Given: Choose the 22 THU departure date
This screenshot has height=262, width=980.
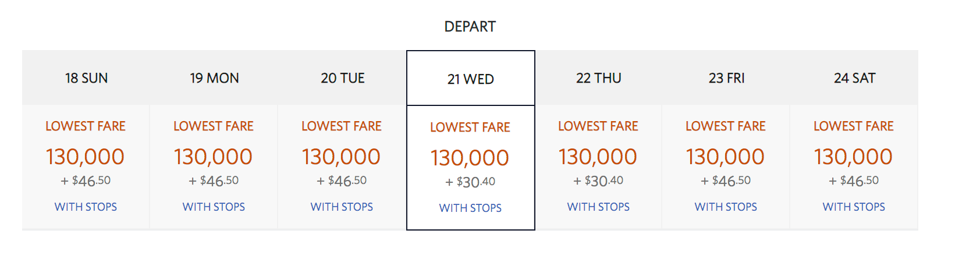Looking at the screenshot, I should (598, 78).
